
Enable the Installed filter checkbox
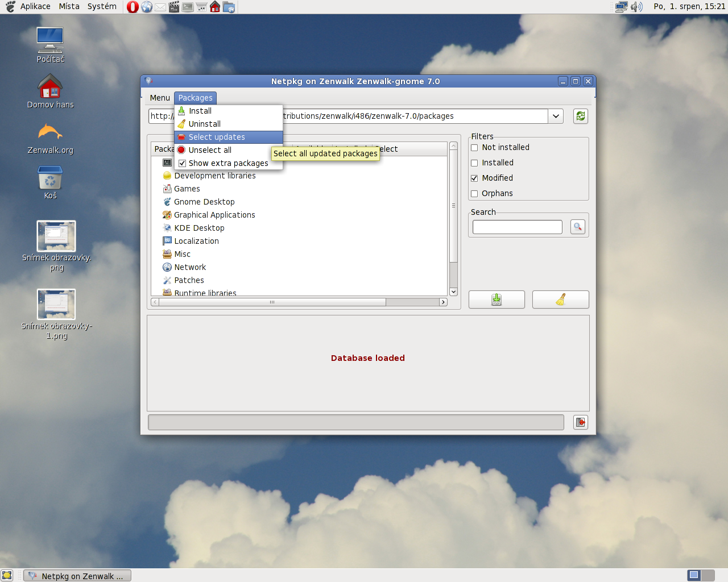point(474,163)
